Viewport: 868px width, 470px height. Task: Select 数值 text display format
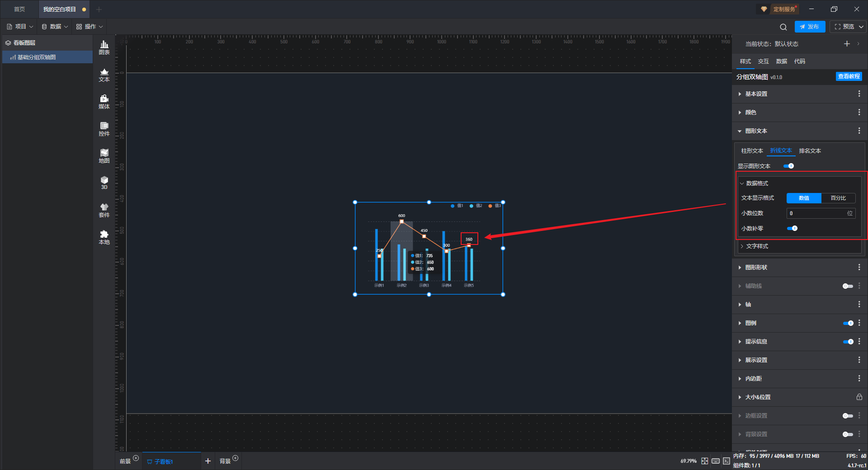pos(804,198)
